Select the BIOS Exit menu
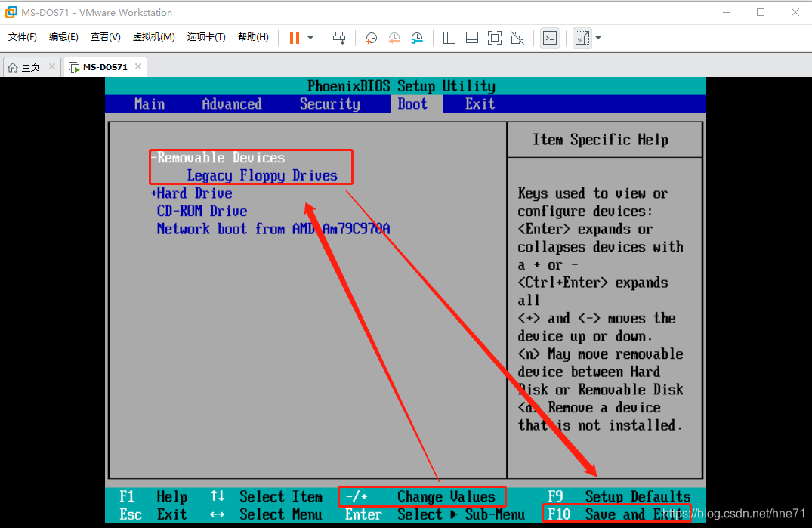The image size is (812, 528). 480,104
